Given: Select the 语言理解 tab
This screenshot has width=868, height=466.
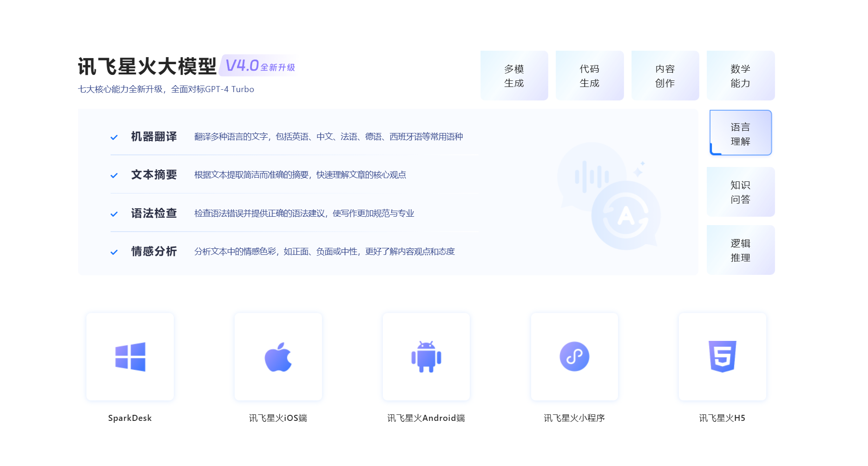Looking at the screenshot, I should (741, 133).
